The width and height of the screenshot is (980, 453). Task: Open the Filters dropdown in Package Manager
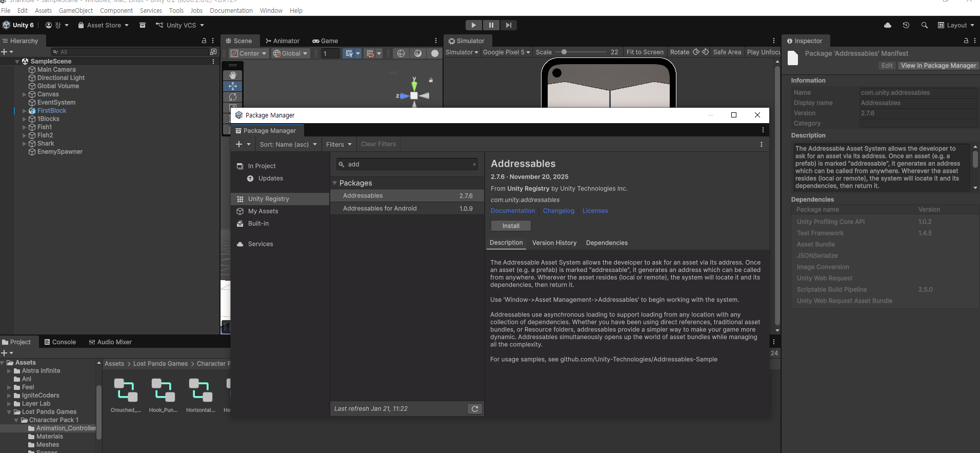339,144
